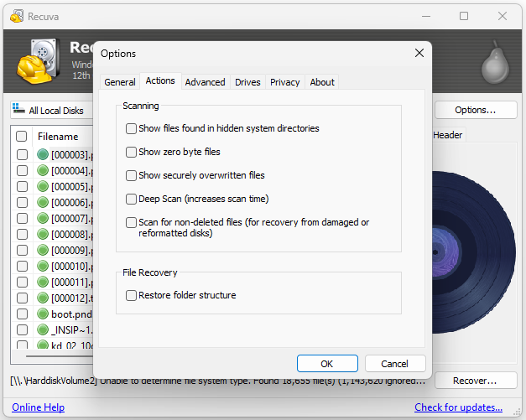Viewport: 526px width, 420px height.
Task: Click the Recuva hard-hat drive logo
Action: 39,61
